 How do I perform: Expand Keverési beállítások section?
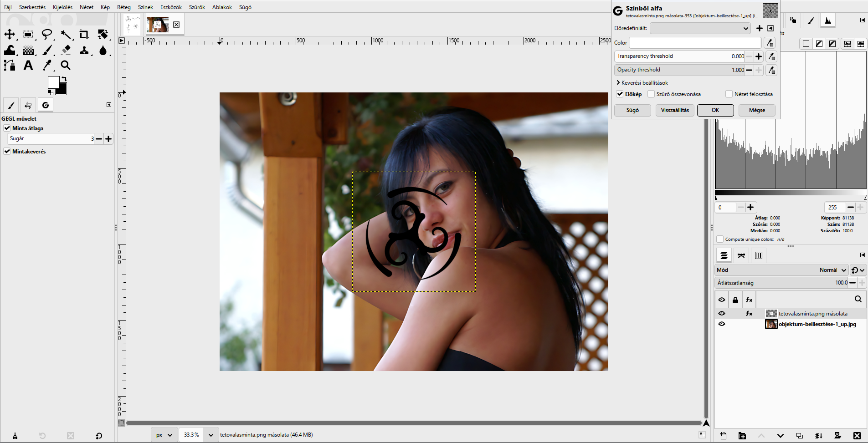(642, 83)
